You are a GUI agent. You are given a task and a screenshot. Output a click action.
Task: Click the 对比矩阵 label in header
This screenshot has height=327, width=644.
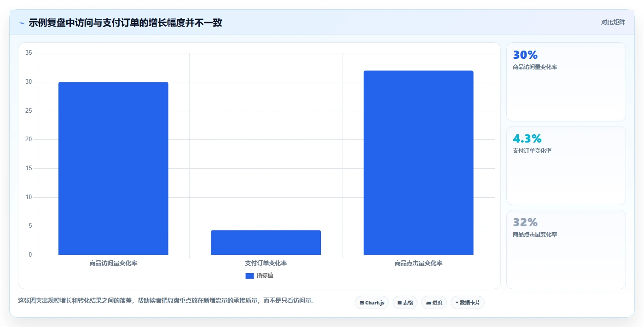613,22
